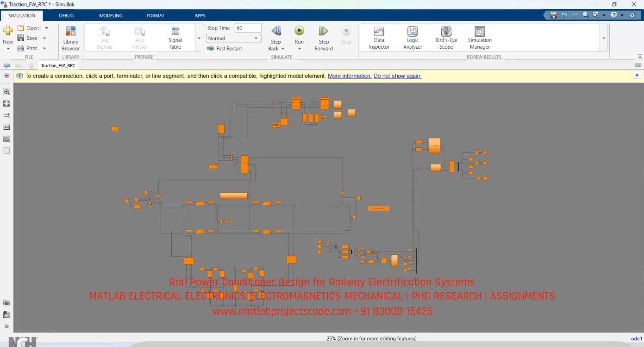Select the Traction_FW_RPC model tab
This screenshot has width=644, height=347.
(x=58, y=65)
